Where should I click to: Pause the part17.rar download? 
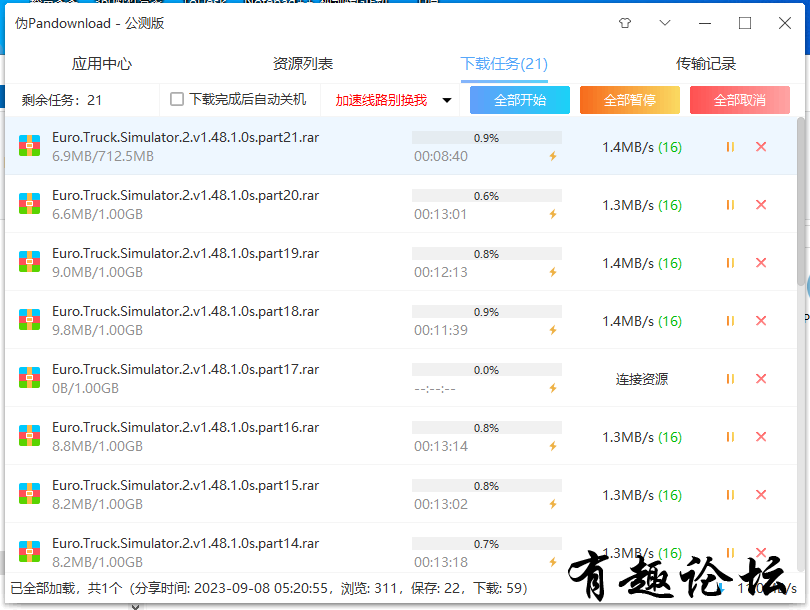pos(730,379)
